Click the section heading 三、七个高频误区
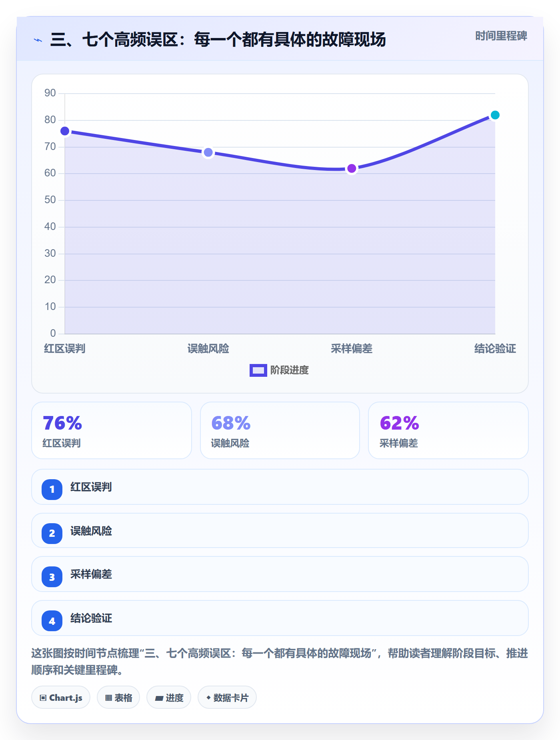This screenshot has width=560, height=740. pyautogui.click(x=218, y=40)
